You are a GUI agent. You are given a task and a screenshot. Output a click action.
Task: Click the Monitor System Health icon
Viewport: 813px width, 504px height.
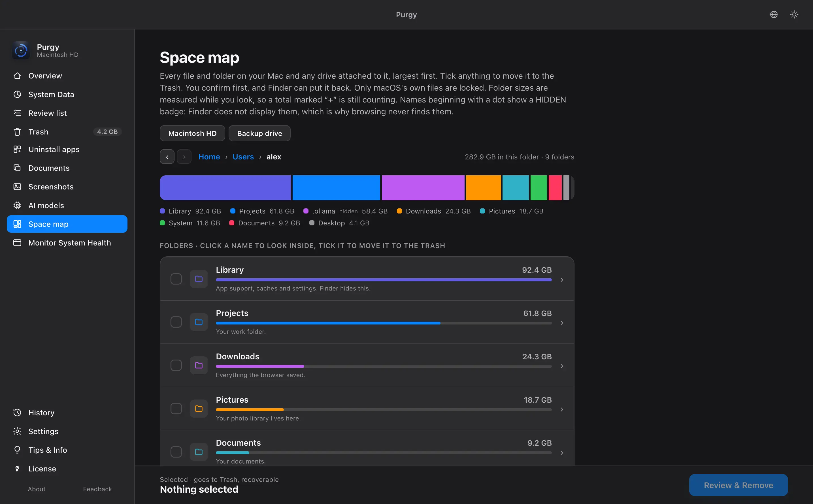pyautogui.click(x=17, y=243)
